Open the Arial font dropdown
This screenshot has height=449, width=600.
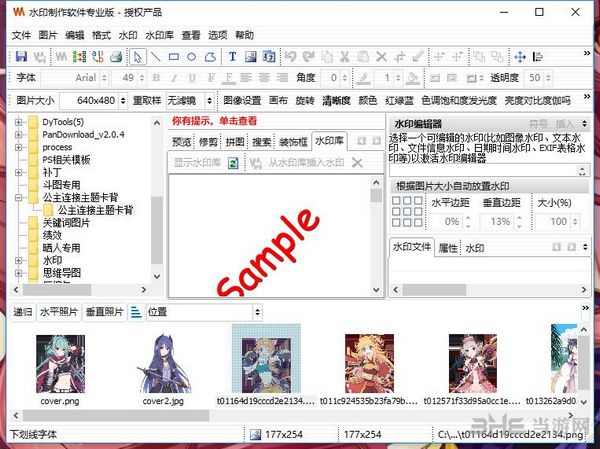[98, 78]
